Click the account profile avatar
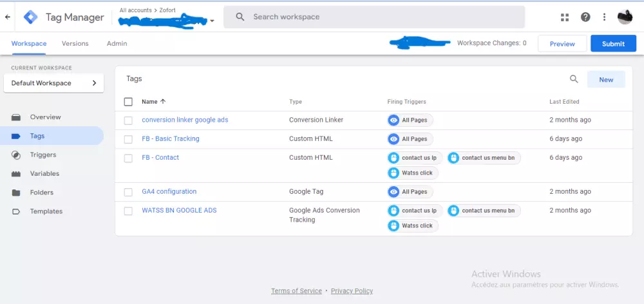Screen dimensions: 644x304 tap(625, 17)
